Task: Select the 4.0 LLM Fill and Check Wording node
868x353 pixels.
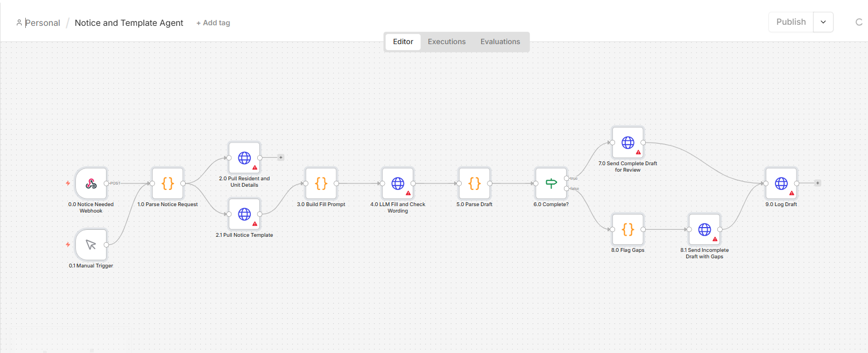Action: (398, 183)
